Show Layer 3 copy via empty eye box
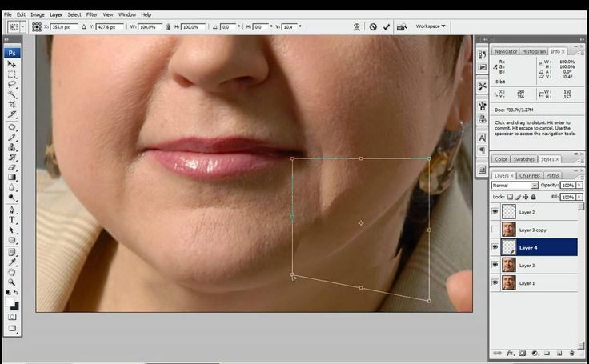Image resolution: width=589 pixels, height=364 pixels. pyautogui.click(x=495, y=229)
